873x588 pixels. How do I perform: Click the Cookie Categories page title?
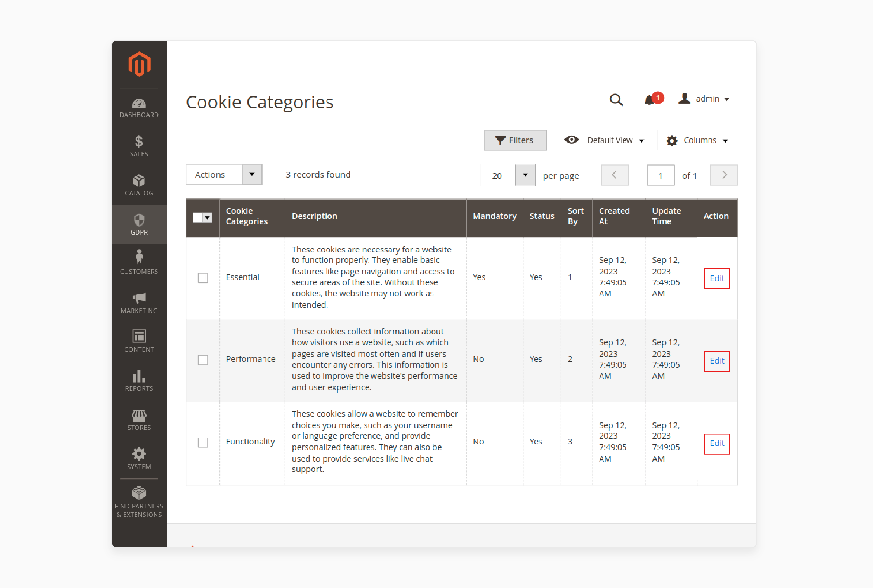pyautogui.click(x=259, y=102)
